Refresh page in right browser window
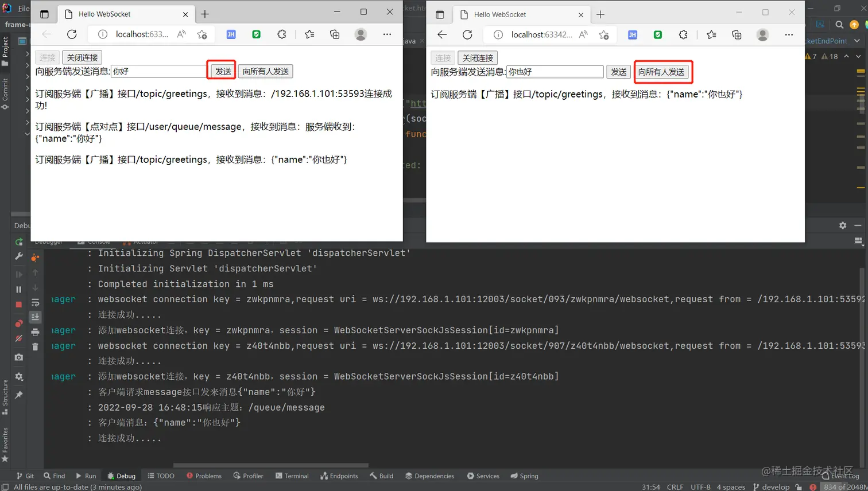The height and width of the screenshot is (491, 868). [x=467, y=35]
